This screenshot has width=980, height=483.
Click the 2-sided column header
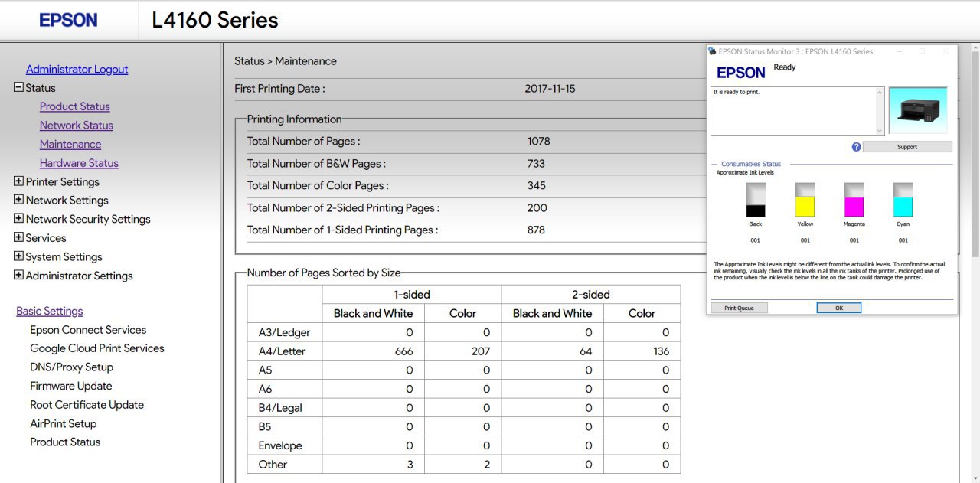pos(590,294)
